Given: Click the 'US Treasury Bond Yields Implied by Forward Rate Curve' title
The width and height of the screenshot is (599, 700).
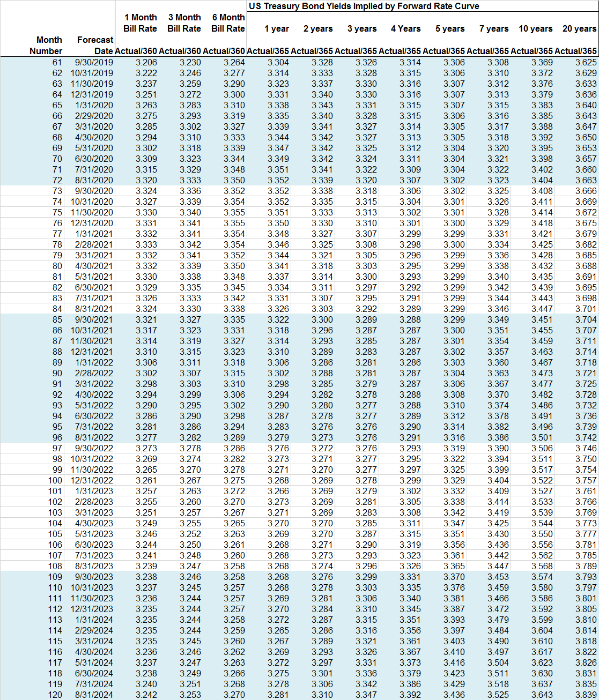Looking at the screenshot, I should [x=364, y=6].
